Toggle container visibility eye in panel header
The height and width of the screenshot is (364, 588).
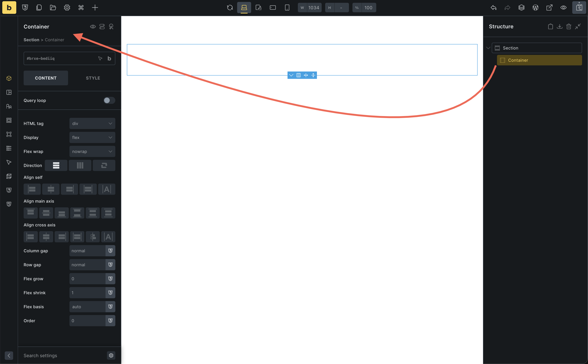coord(93,26)
